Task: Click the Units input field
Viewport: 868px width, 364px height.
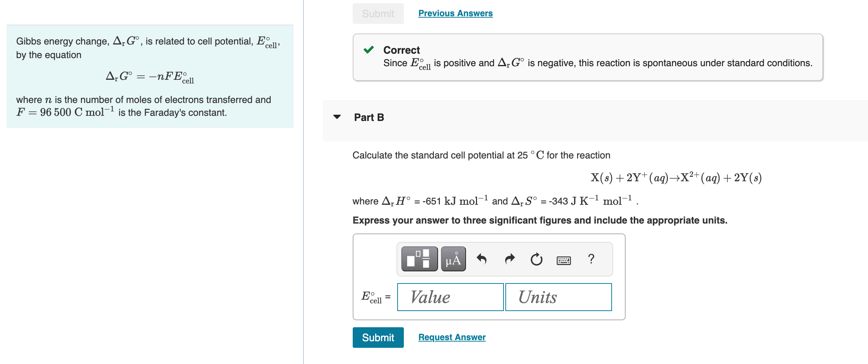Action: 558,297
